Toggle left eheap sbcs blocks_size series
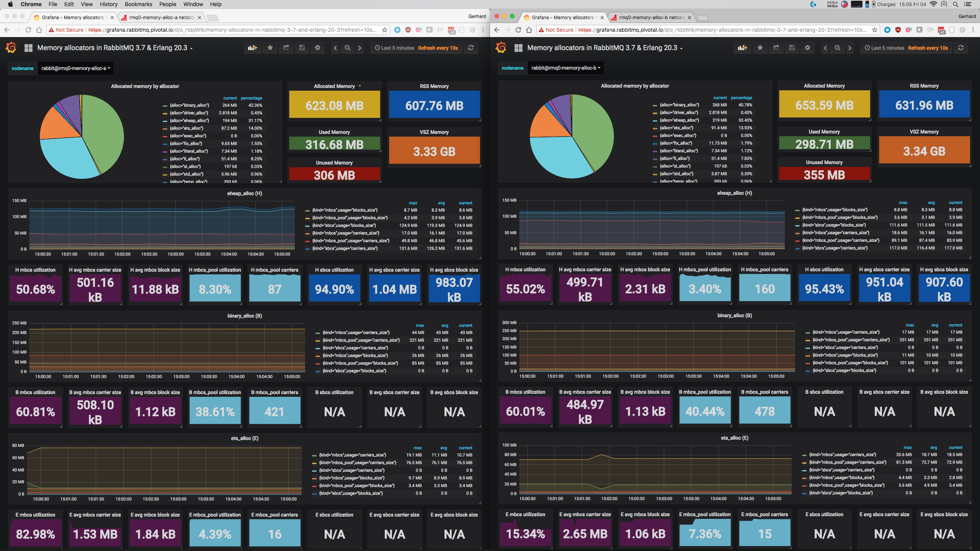Image resolution: width=980 pixels, height=551 pixels. [x=344, y=225]
